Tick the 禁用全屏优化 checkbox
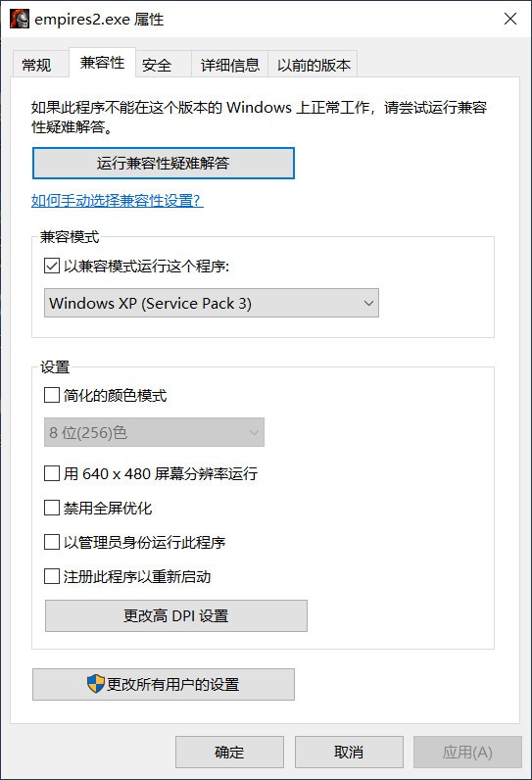 point(52,508)
